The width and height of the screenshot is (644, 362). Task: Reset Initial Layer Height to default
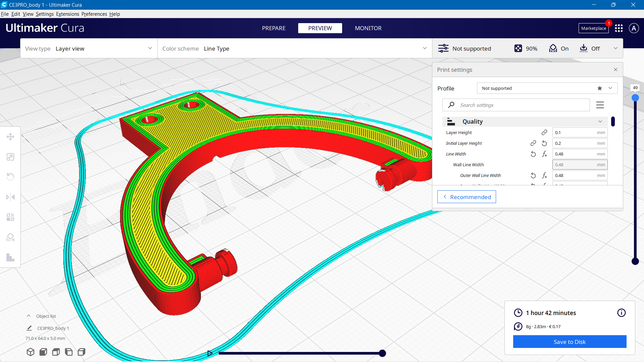544,143
